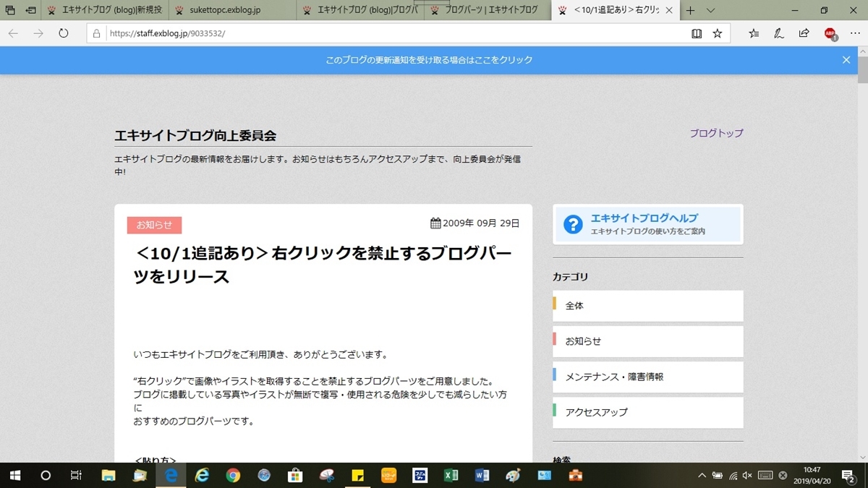
Task: Open File Explorer from the taskbar
Action: tap(109, 475)
